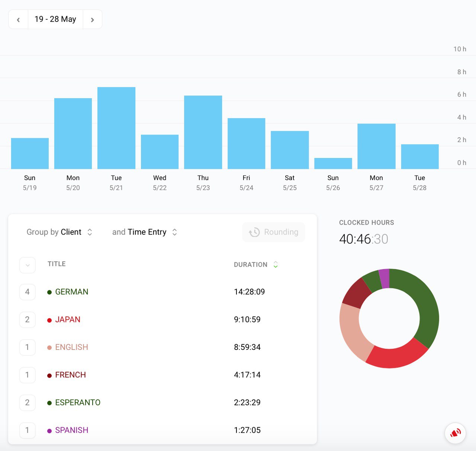The image size is (476, 451).
Task: Expand the JAPAN group with count 2
Action: [28, 320]
